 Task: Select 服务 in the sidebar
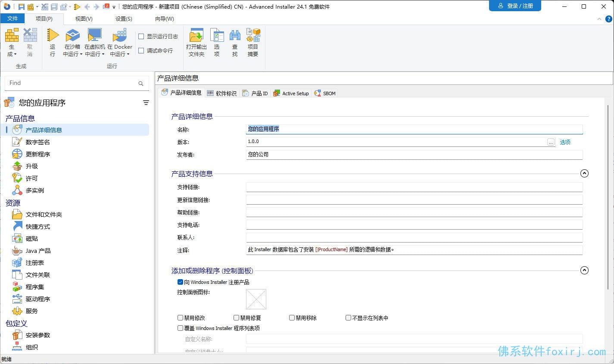click(x=32, y=311)
